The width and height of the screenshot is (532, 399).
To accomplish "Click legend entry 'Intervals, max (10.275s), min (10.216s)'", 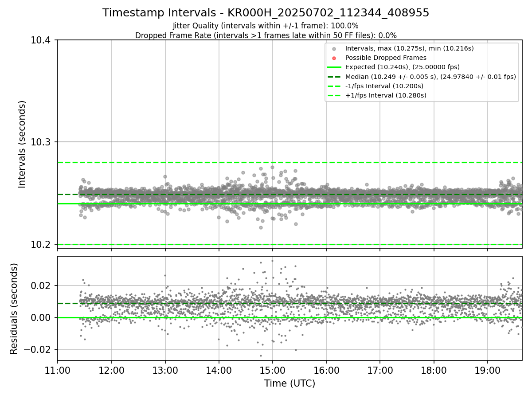I will point(410,48).
